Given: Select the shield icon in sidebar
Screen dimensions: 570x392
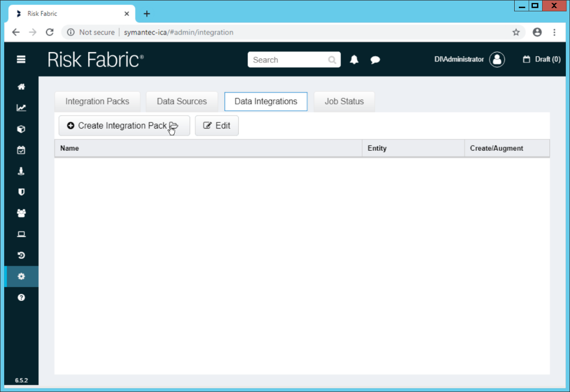Looking at the screenshot, I should pyautogui.click(x=21, y=192).
